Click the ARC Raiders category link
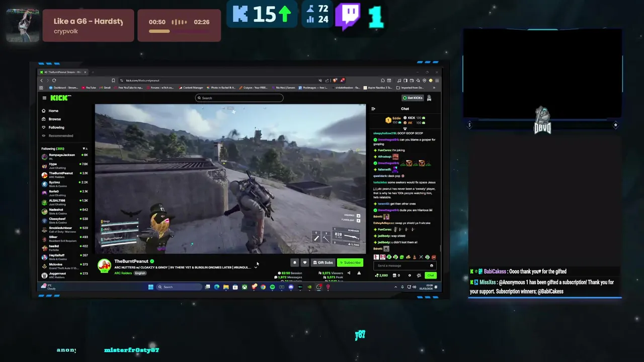 click(123, 273)
